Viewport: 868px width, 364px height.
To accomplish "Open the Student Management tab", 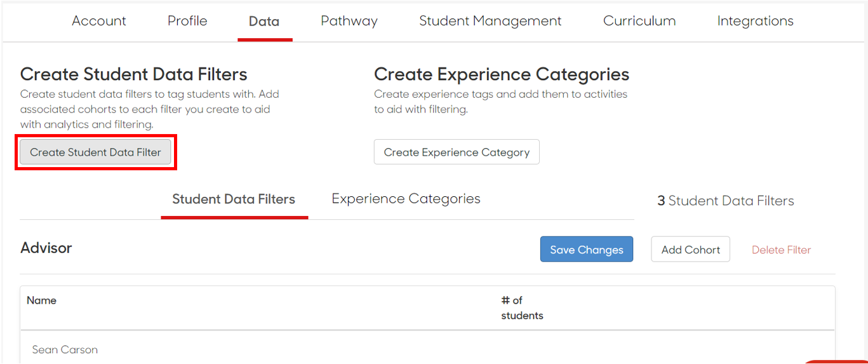I will tap(490, 21).
